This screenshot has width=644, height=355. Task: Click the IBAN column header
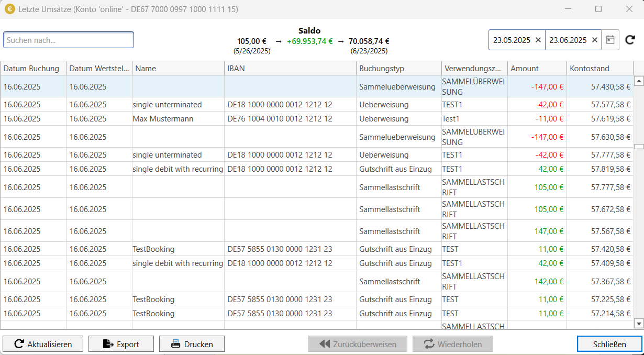(291, 68)
